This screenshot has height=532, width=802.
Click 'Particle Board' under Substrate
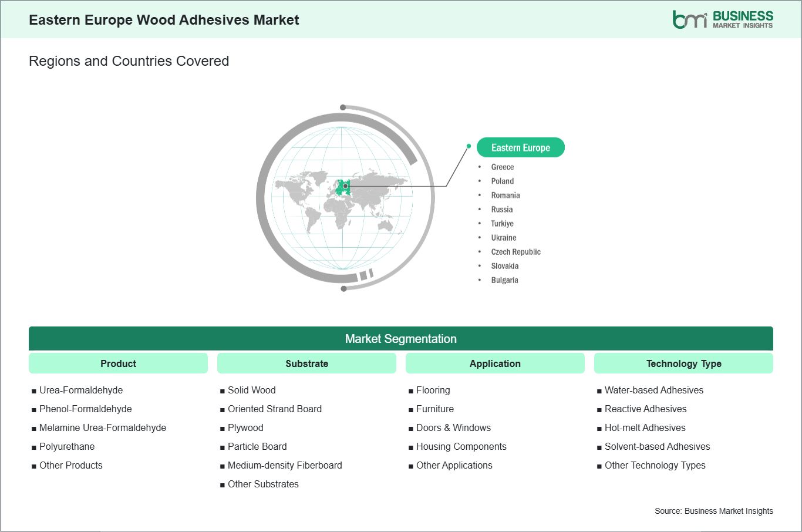pos(257,446)
